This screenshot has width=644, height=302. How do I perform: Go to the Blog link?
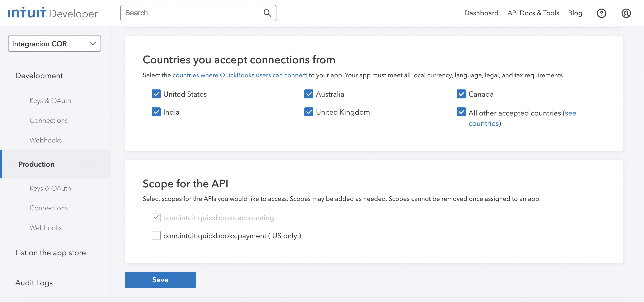(575, 13)
